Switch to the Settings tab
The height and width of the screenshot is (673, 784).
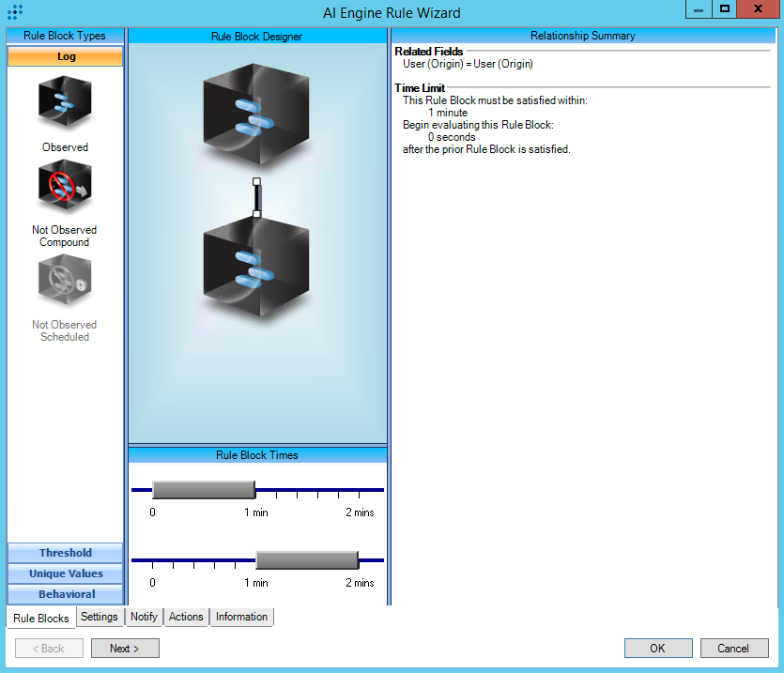click(99, 617)
